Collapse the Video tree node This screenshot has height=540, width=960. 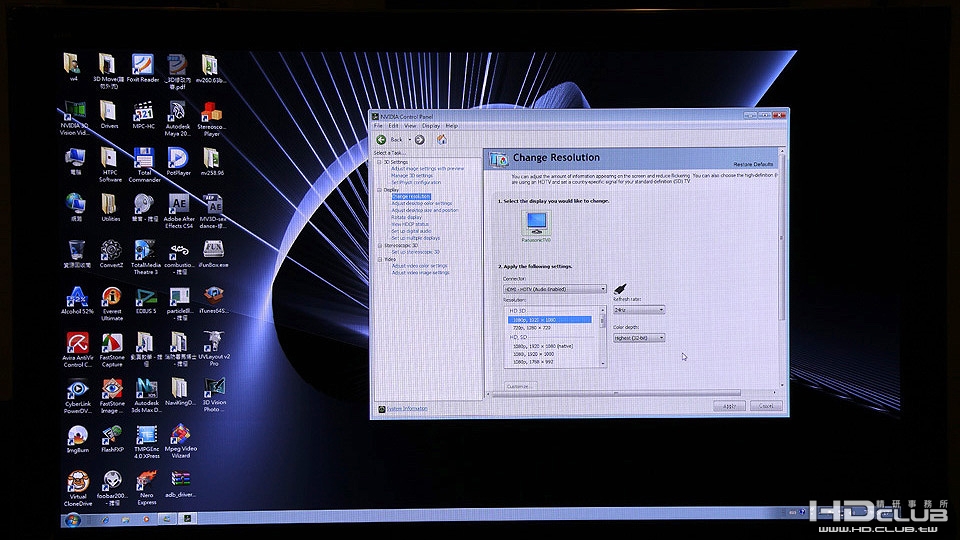380,260
